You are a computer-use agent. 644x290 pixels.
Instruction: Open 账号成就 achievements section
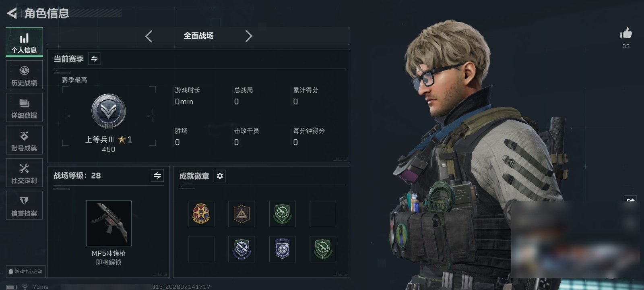point(24,140)
